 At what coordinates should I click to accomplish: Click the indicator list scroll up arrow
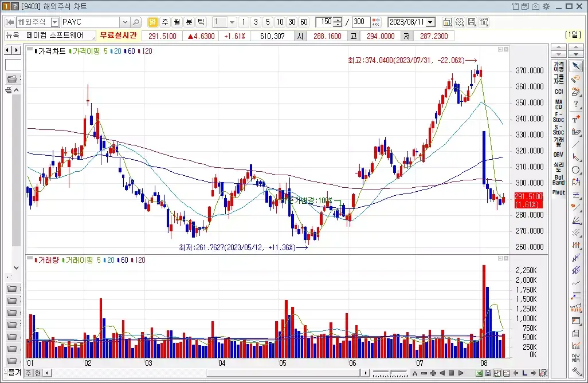558,47
